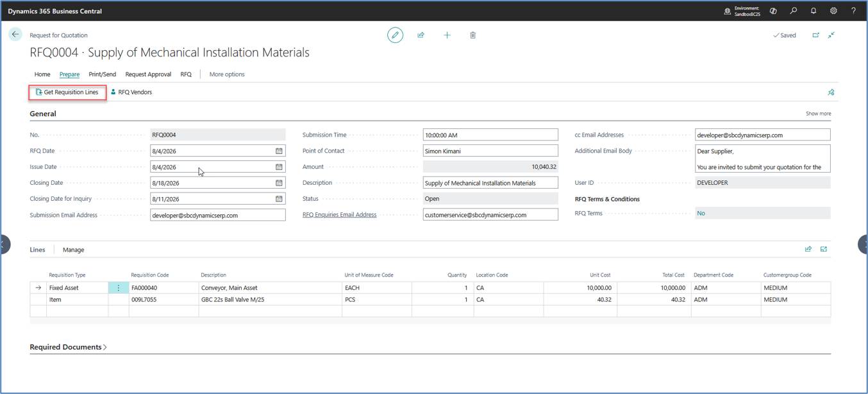Click the Description field in General
868x394 pixels.
pos(490,183)
